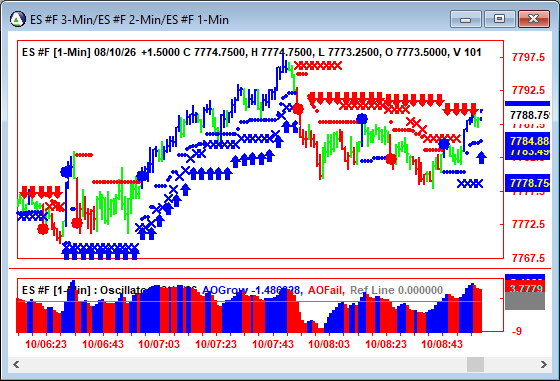560x381 pixels.
Task: Click the 10/07:03 time axis label
Action: tap(159, 344)
